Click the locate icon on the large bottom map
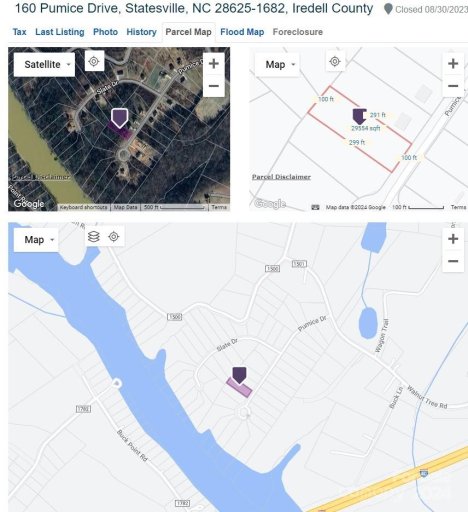This screenshot has height=512, width=468. pyautogui.click(x=114, y=237)
